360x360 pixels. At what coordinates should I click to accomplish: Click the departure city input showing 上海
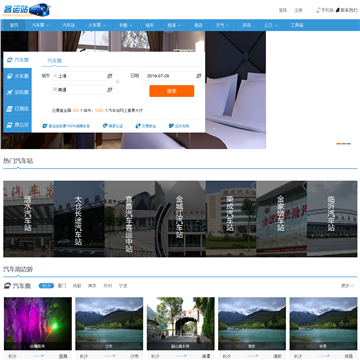[x=82, y=76]
